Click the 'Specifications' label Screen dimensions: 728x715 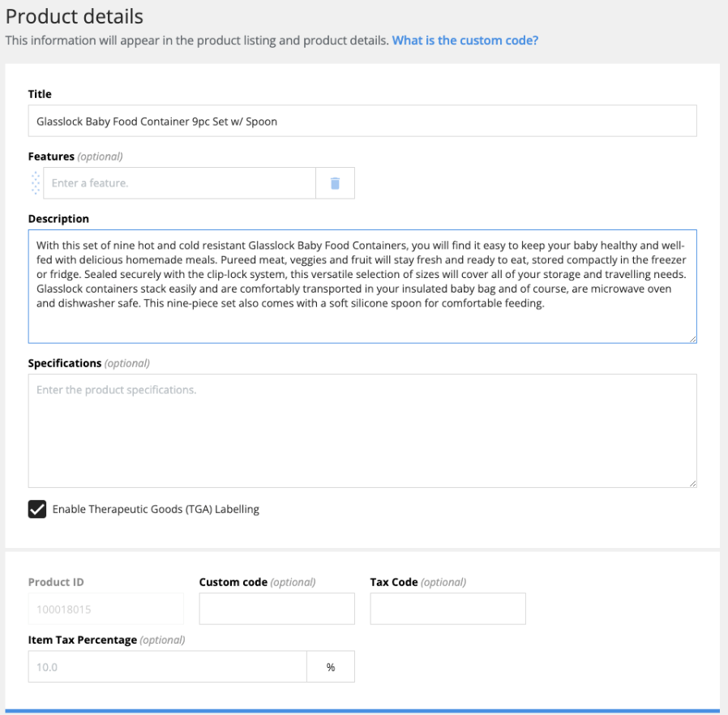click(x=65, y=363)
